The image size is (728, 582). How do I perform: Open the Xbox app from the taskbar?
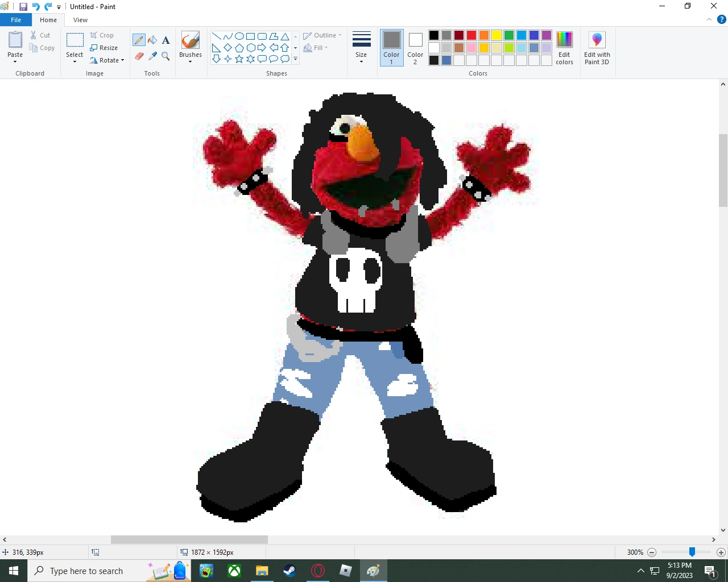[234, 571]
